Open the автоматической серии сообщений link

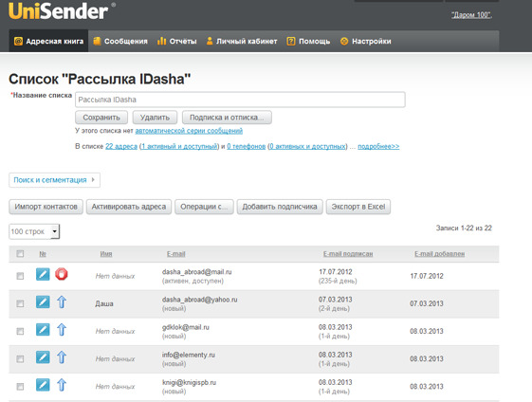[x=189, y=131]
